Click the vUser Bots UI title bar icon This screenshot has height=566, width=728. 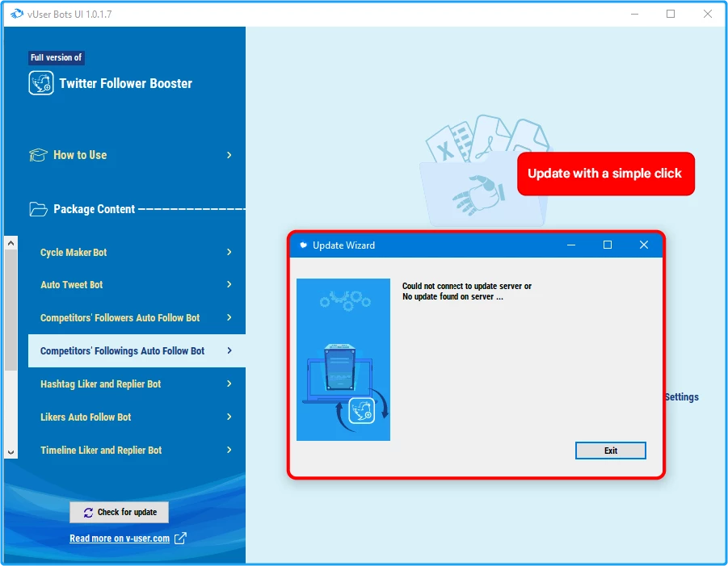tap(17, 14)
